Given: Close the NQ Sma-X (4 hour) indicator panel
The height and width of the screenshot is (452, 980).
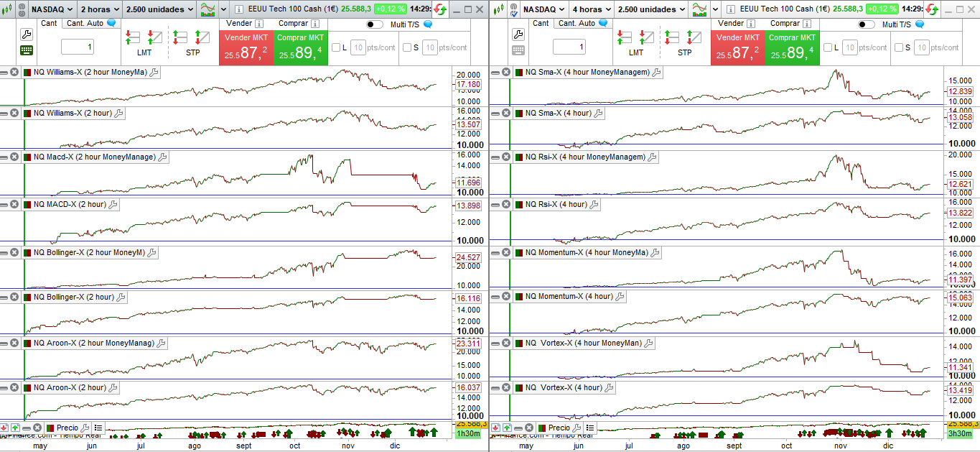Looking at the screenshot, I should pos(506,113).
